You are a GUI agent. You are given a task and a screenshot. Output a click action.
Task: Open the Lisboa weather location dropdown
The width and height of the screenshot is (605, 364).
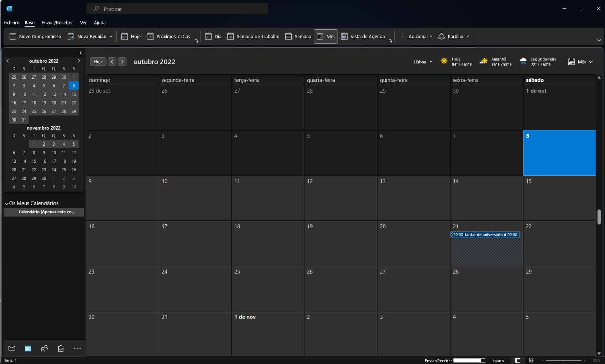pyautogui.click(x=423, y=62)
